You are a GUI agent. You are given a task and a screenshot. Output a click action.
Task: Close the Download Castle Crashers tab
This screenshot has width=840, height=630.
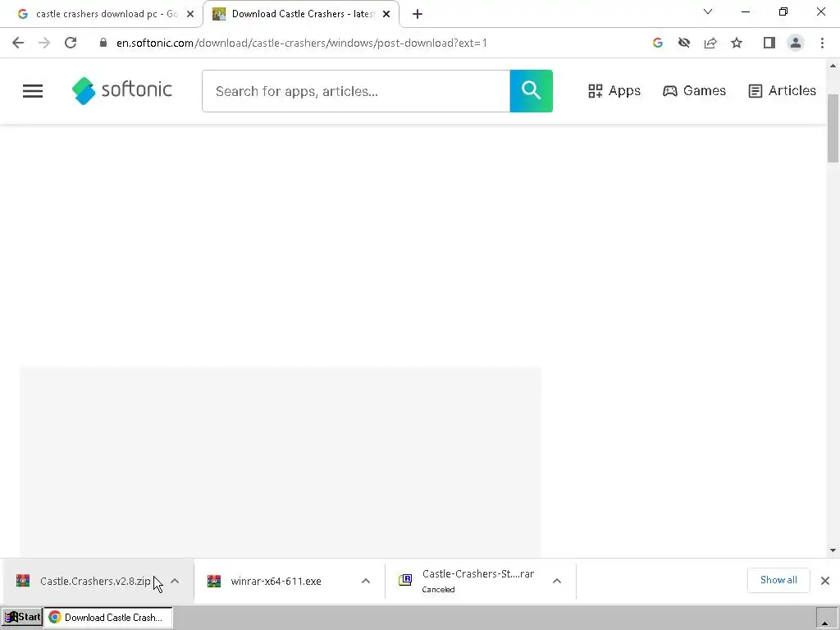tap(386, 14)
